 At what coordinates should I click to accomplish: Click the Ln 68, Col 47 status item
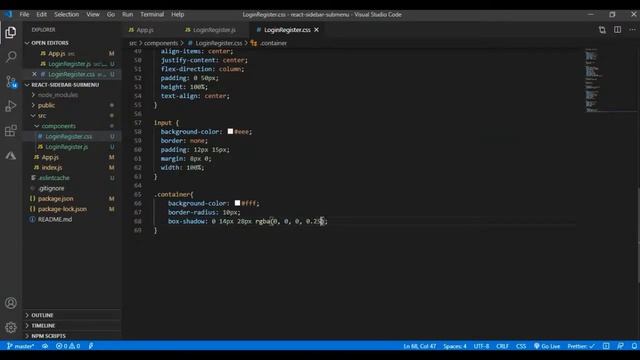pyautogui.click(x=420, y=346)
